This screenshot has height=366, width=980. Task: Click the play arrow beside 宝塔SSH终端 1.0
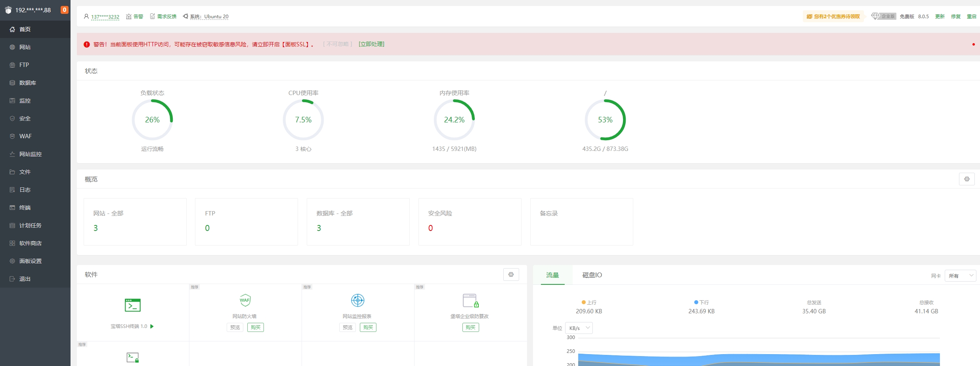point(152,326)
